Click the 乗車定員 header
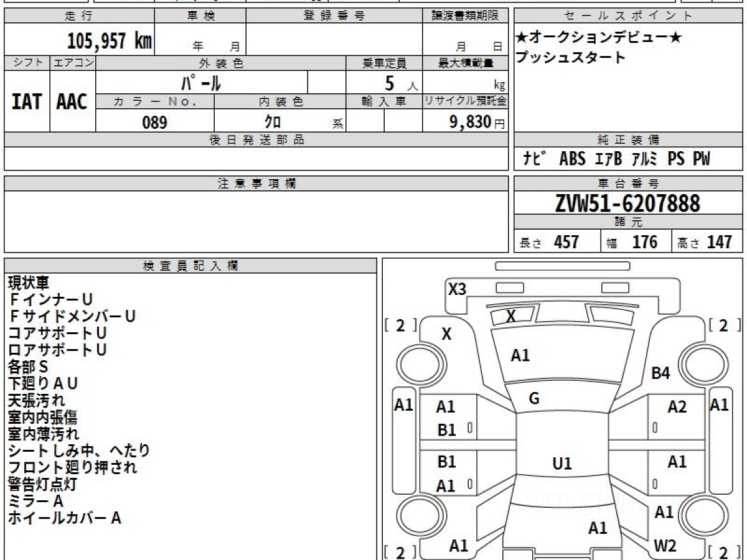Screen dimensions: 747x560 click(384, 63)
